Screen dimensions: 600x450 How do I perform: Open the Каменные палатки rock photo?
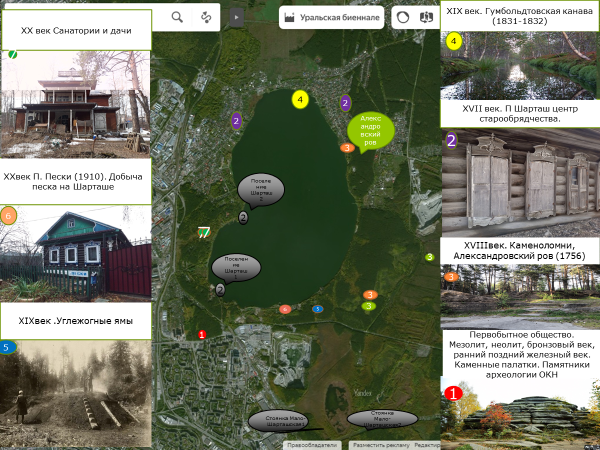click(520, 413)
